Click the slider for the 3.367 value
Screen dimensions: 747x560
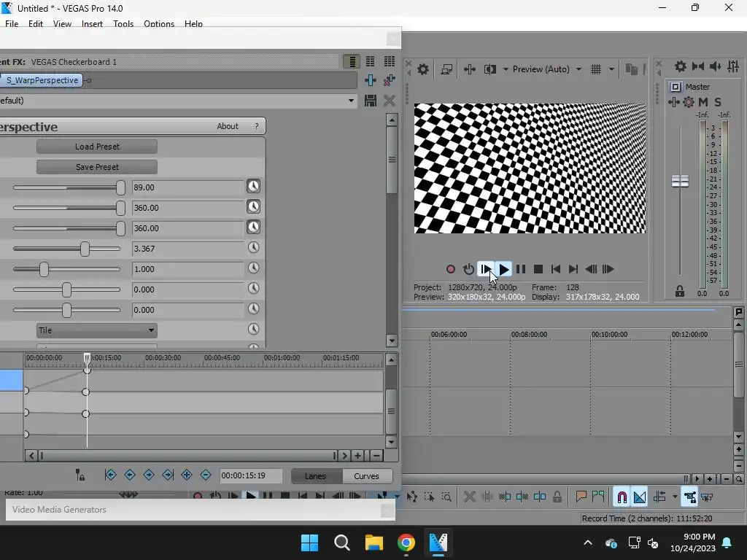[85, 249]
